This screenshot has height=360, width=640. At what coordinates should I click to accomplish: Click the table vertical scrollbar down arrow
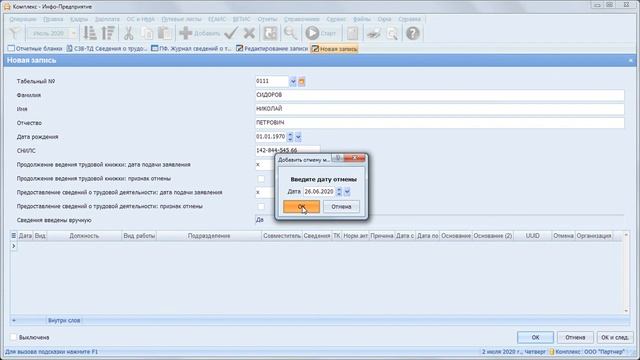tap(626, 311)
